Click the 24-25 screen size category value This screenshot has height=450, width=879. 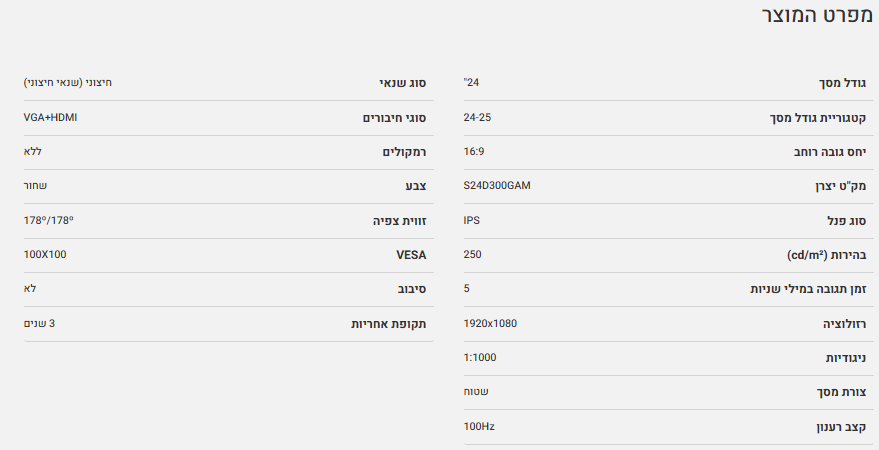click(477, 117)
